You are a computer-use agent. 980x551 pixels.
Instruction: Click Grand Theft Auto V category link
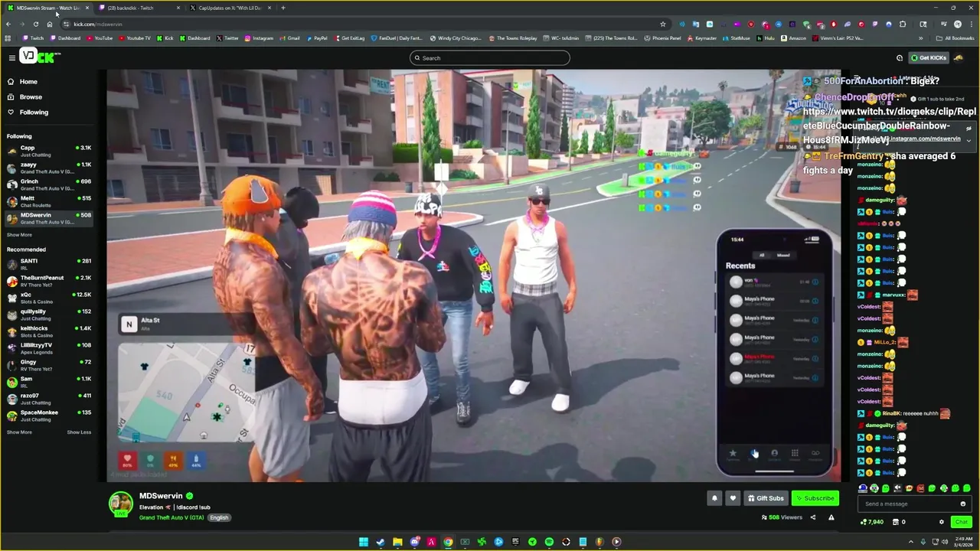click(x=171, y=518)
